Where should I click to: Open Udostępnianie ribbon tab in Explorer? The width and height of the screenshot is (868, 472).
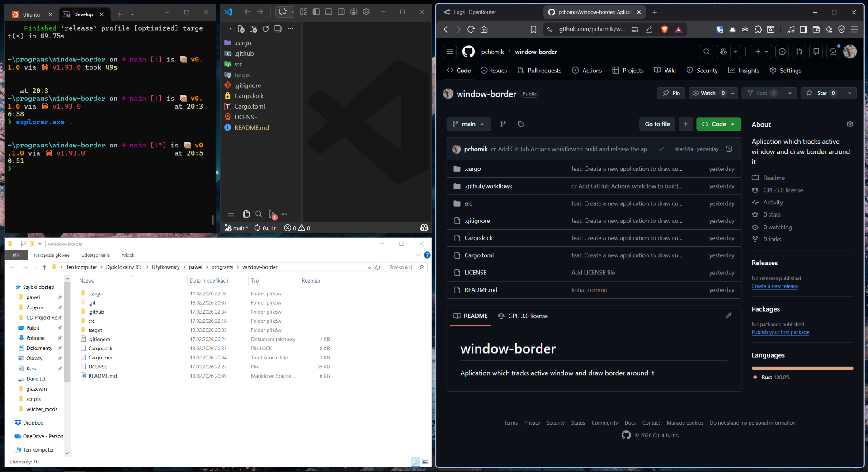95,255
